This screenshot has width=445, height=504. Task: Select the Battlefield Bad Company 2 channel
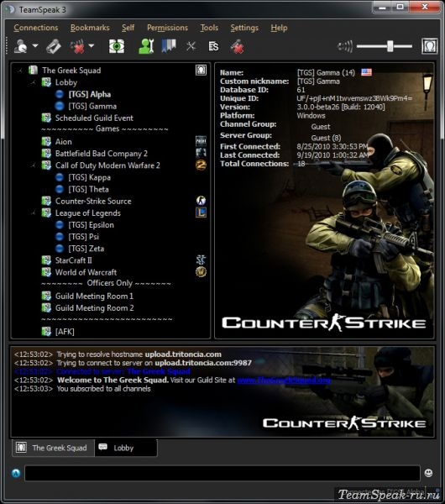[102, 154]
